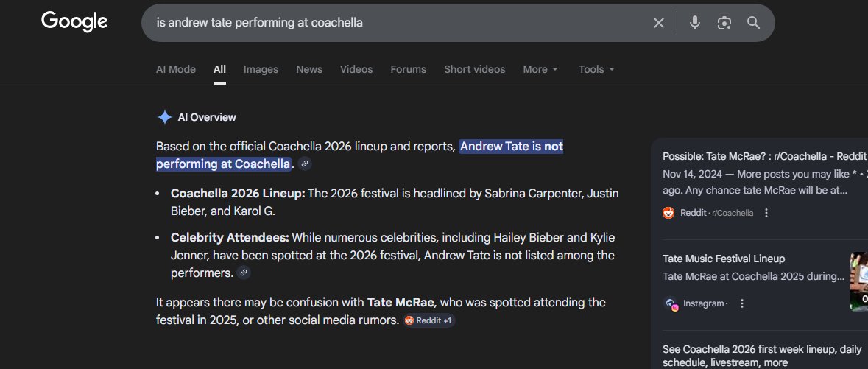Open 'See Coachella 2026 first week lineup' result
Viewport: 868px width, 369px height.
(762, 356)
